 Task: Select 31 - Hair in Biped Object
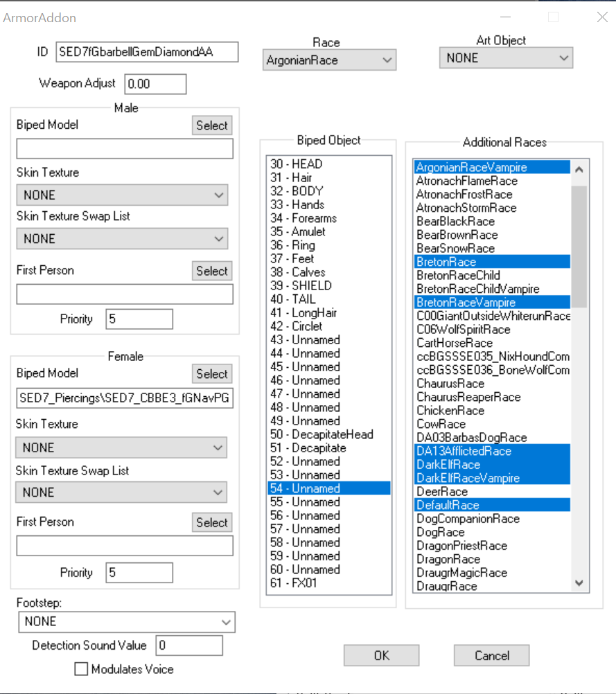click(x=329, y=177)
